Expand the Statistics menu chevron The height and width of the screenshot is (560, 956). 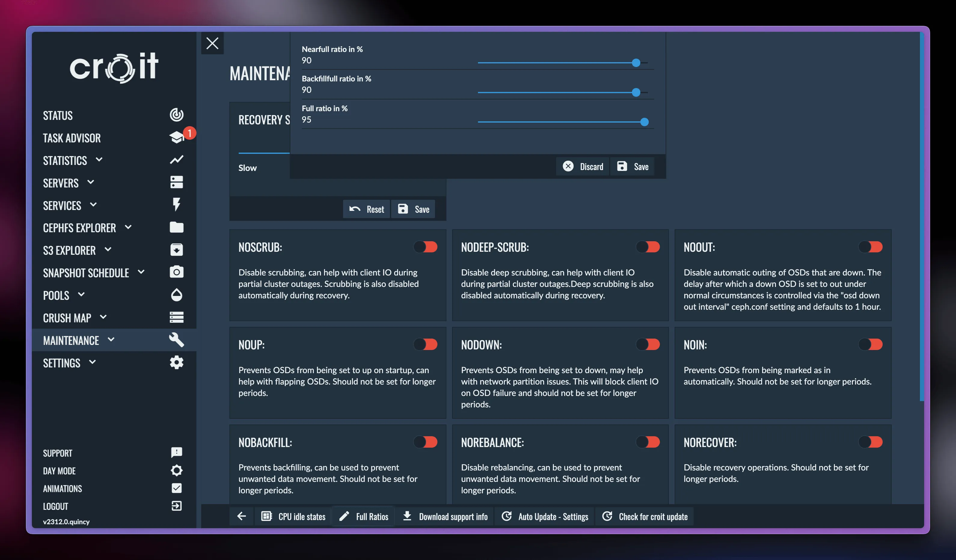click(x=99, y=160)
